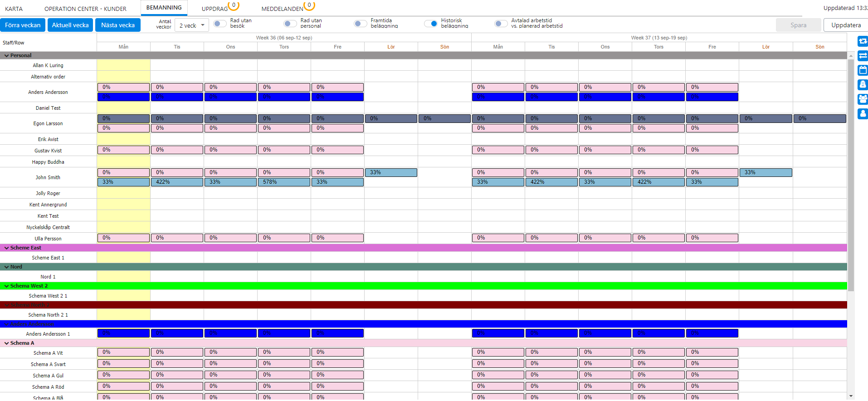The image size is (868, 401).
Task: Click Nästa vecka button
Action: 118,25
